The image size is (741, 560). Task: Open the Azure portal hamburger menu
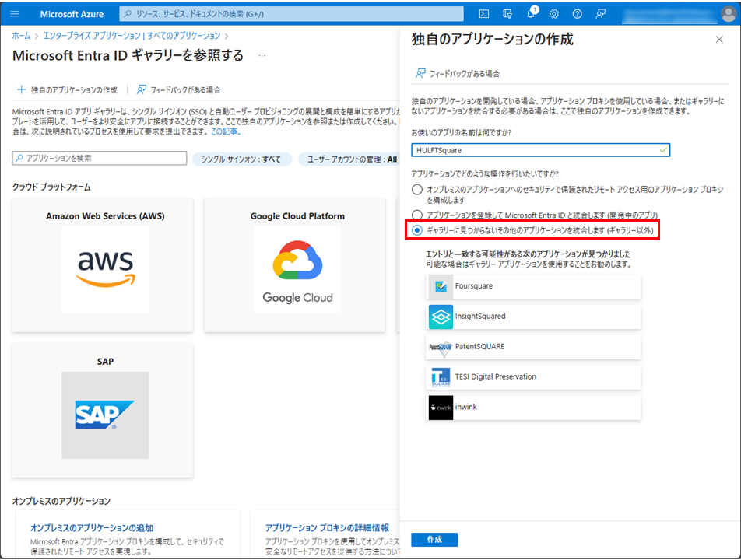pos(16,13)
